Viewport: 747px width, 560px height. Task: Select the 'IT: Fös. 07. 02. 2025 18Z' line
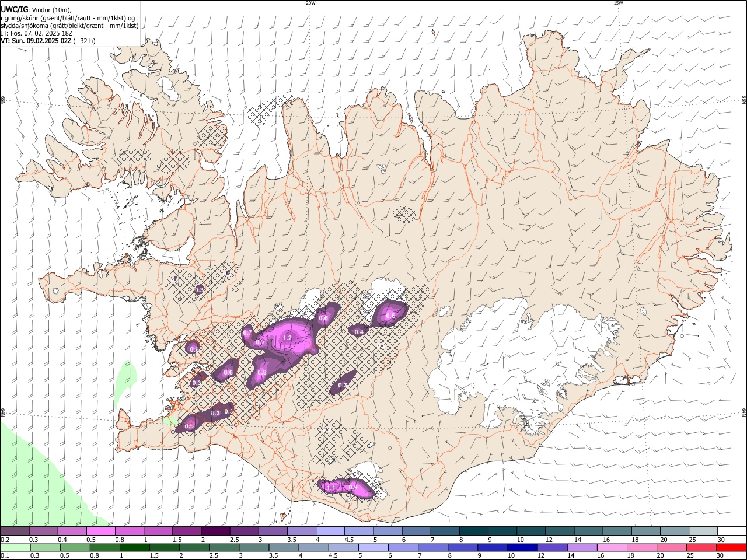[x=37, y=33]
